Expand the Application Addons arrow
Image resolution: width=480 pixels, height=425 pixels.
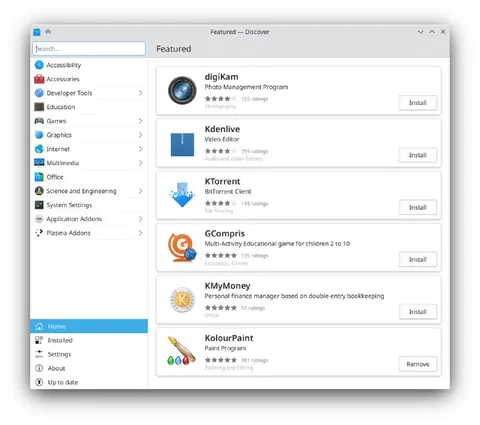[x=140, y=219]
